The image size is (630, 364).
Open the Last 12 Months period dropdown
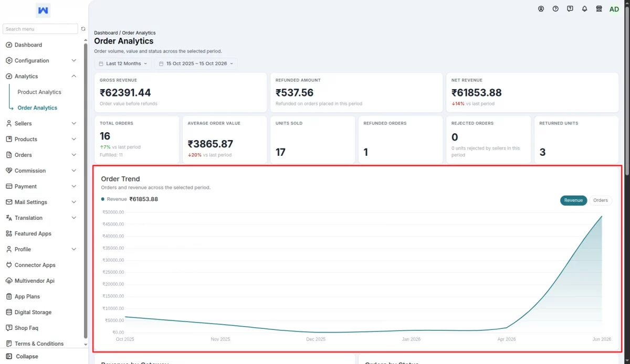(x=123, y=63)
